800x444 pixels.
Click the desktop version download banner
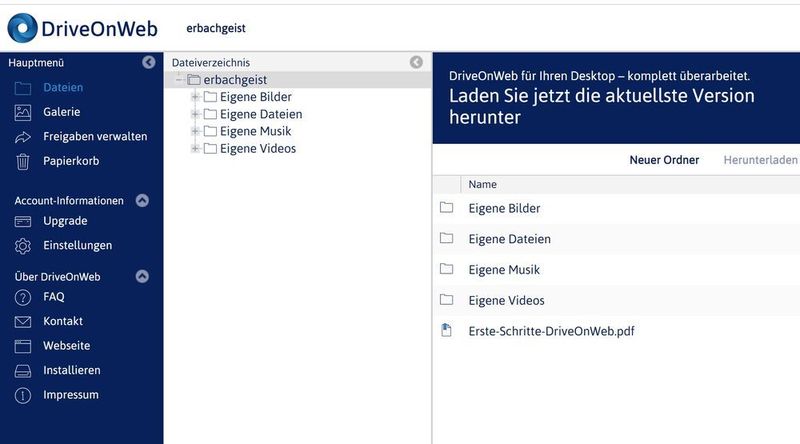click(616, 97)
